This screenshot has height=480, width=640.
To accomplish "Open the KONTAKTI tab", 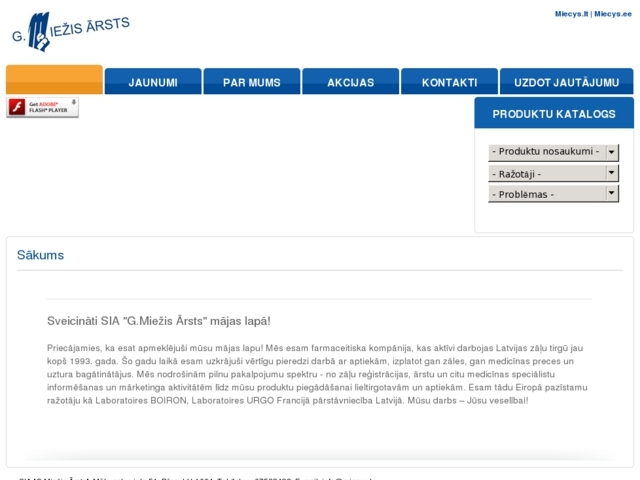I will pos(449,82).
